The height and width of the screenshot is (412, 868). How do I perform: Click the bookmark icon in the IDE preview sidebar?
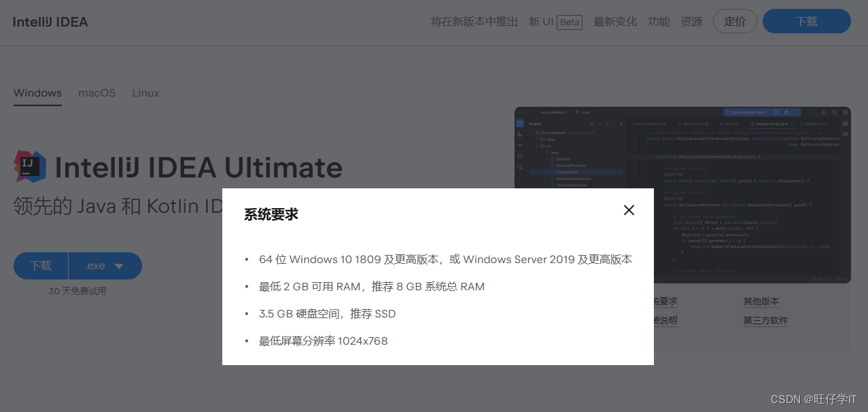(x=520, y=156)
